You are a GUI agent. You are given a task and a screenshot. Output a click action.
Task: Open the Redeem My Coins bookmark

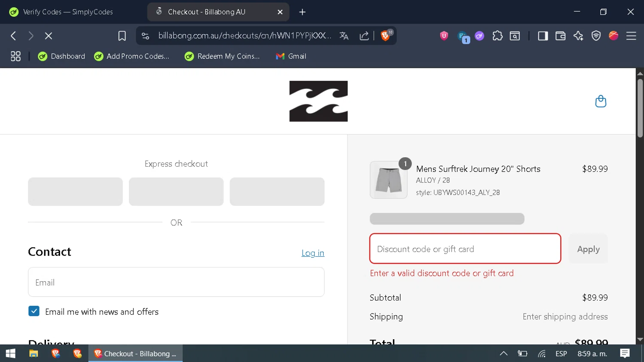pyautogui.click(x=222, y=56)
